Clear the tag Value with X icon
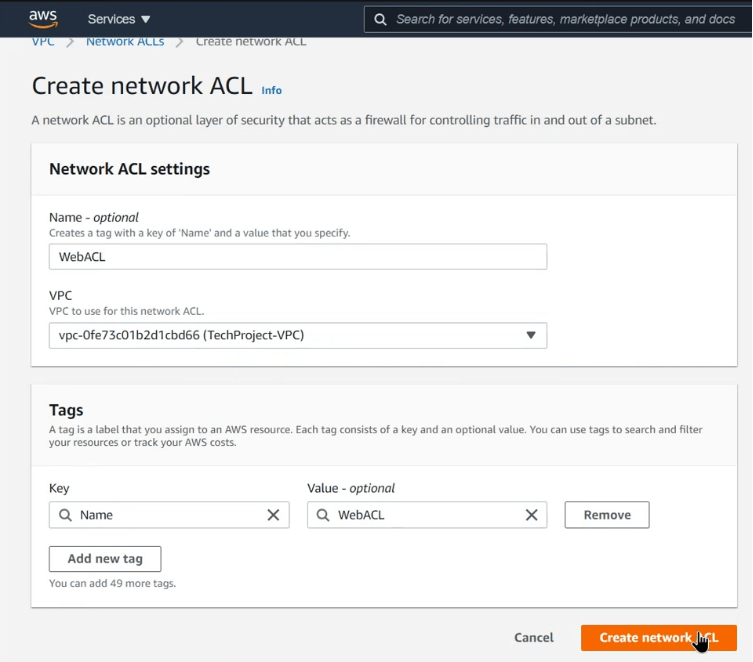The width and height of the screenshot is (753, 662). [x=531, y=515]
